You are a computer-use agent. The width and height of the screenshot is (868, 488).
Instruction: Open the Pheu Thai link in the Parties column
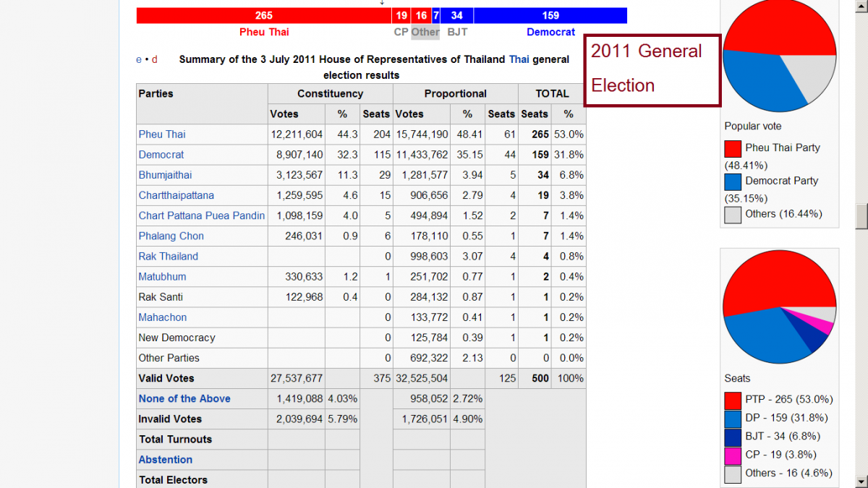pos(162,134)
